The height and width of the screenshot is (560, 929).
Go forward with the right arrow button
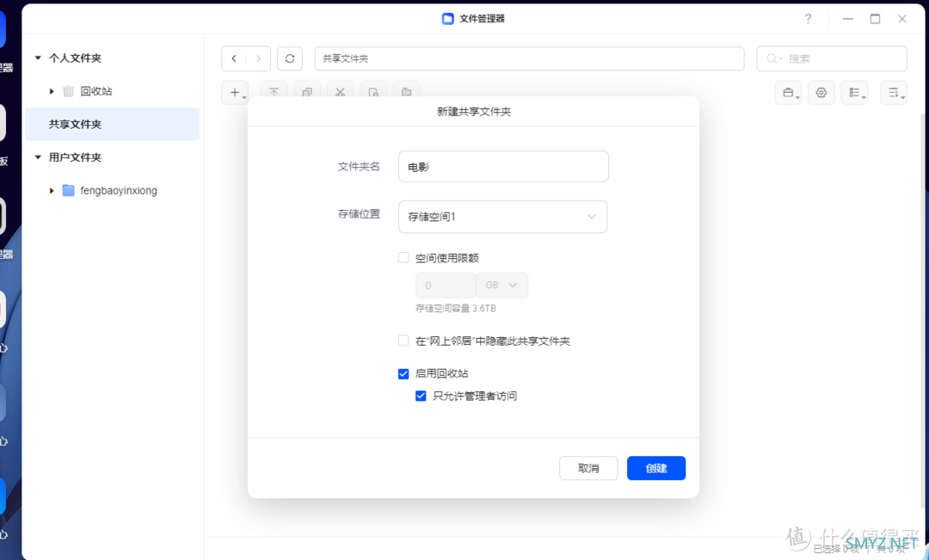(x=258, y=58)
